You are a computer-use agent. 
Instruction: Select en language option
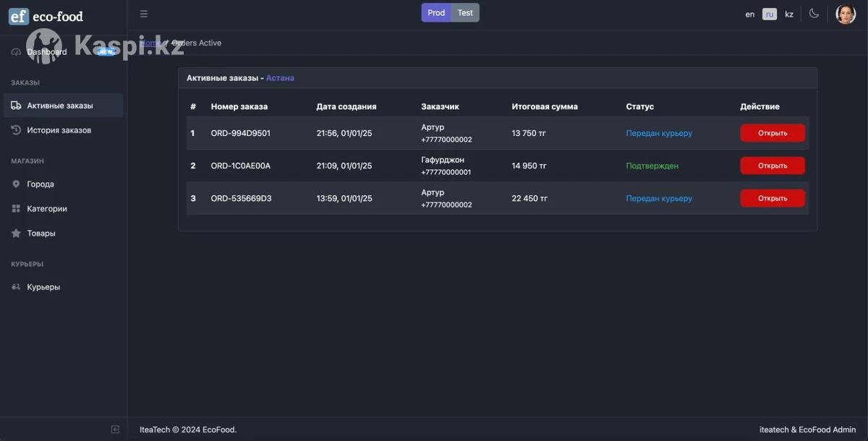[750, 14]
